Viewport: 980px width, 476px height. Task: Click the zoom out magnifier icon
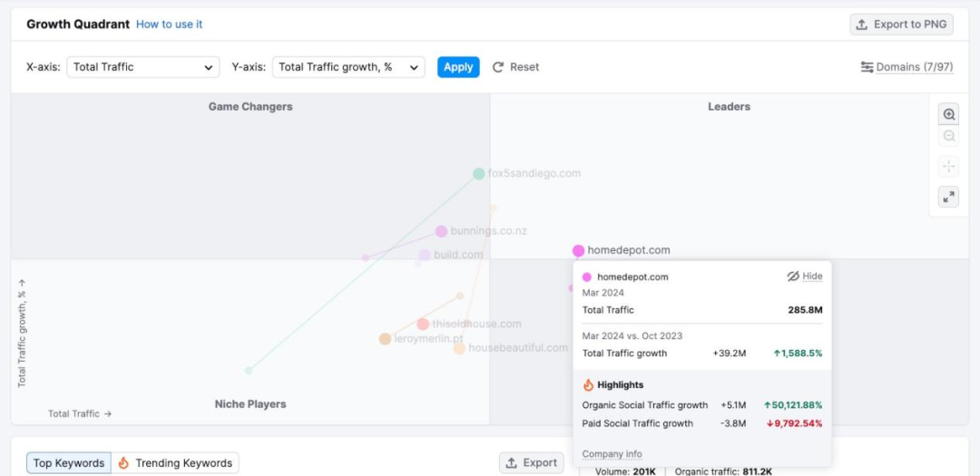(x=949, y=136)
